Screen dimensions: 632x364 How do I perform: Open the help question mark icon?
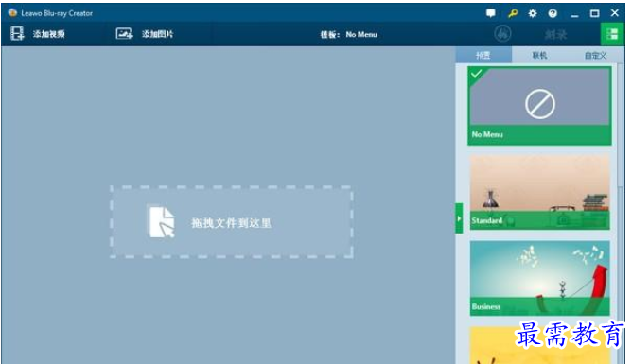553,13
